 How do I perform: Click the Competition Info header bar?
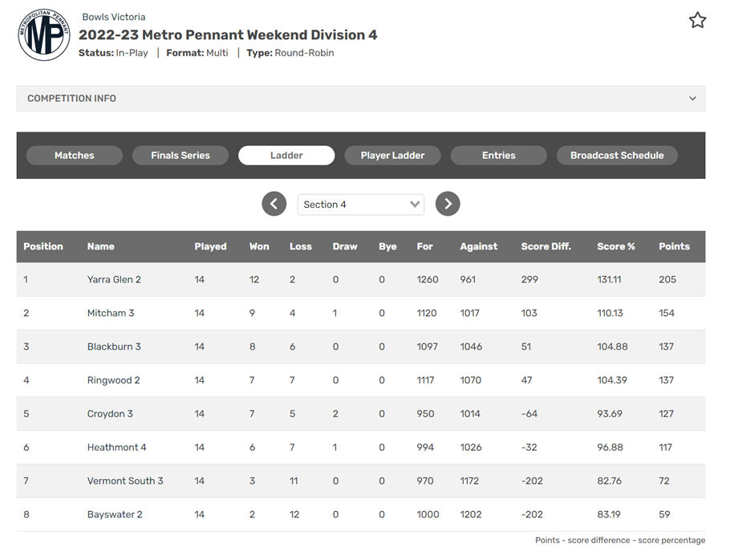tap(361, 99)
